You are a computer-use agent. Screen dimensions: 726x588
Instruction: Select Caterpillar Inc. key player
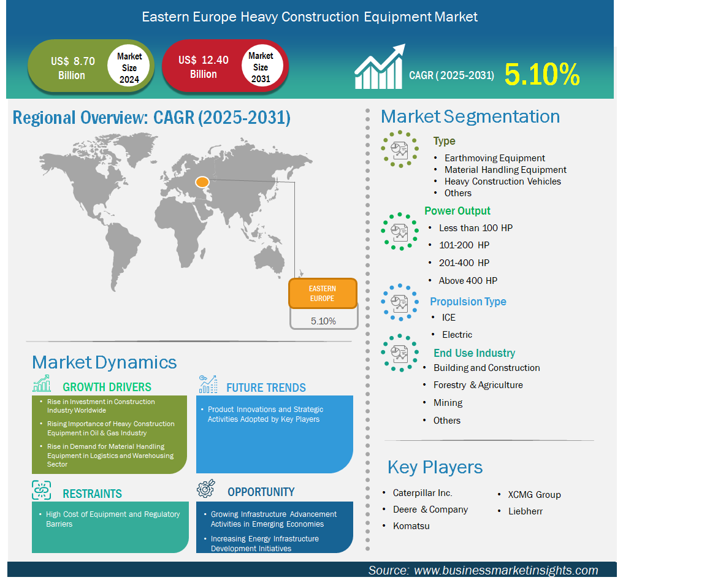pyautogui.click(x=422, y=493)
